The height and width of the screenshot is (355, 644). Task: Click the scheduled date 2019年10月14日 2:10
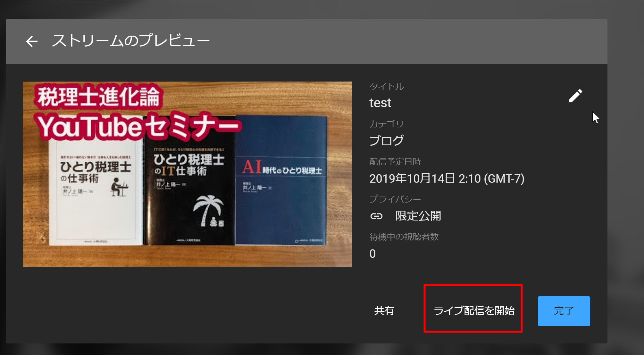click(447, 178)
